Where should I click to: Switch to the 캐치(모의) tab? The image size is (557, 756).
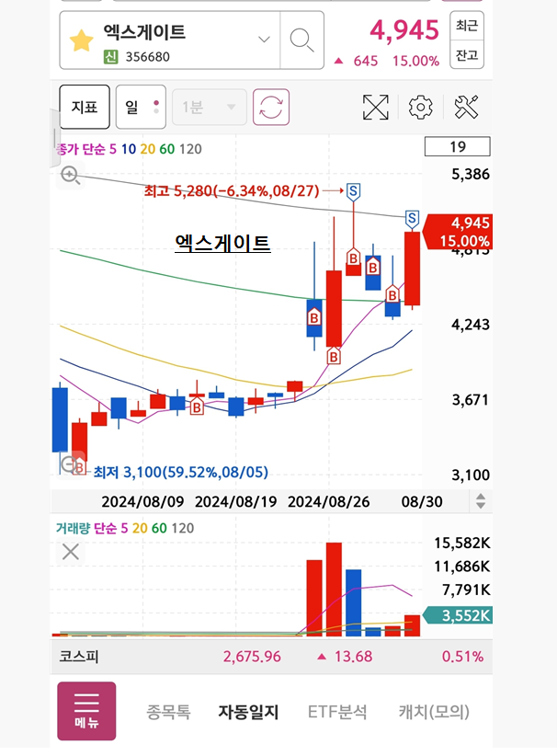click(434, 712)
